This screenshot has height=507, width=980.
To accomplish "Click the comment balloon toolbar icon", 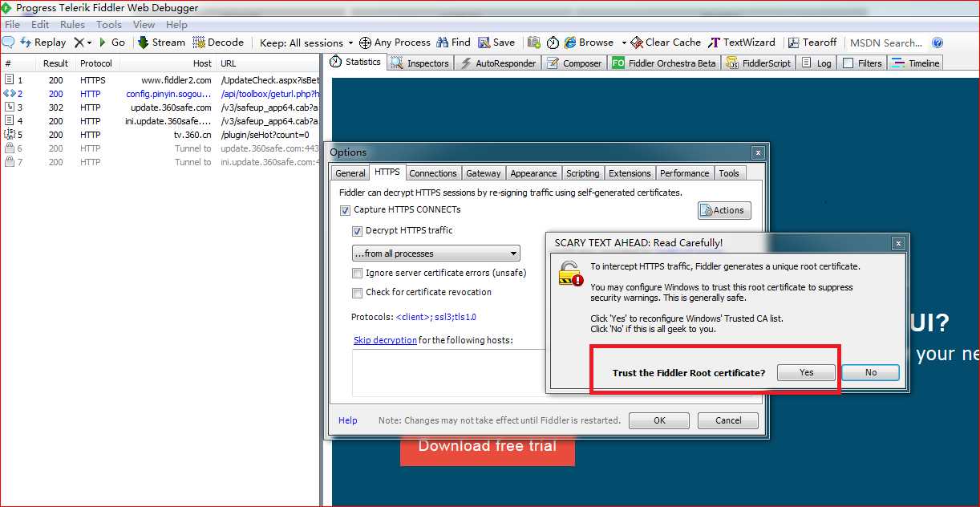I will click(9, 43).
